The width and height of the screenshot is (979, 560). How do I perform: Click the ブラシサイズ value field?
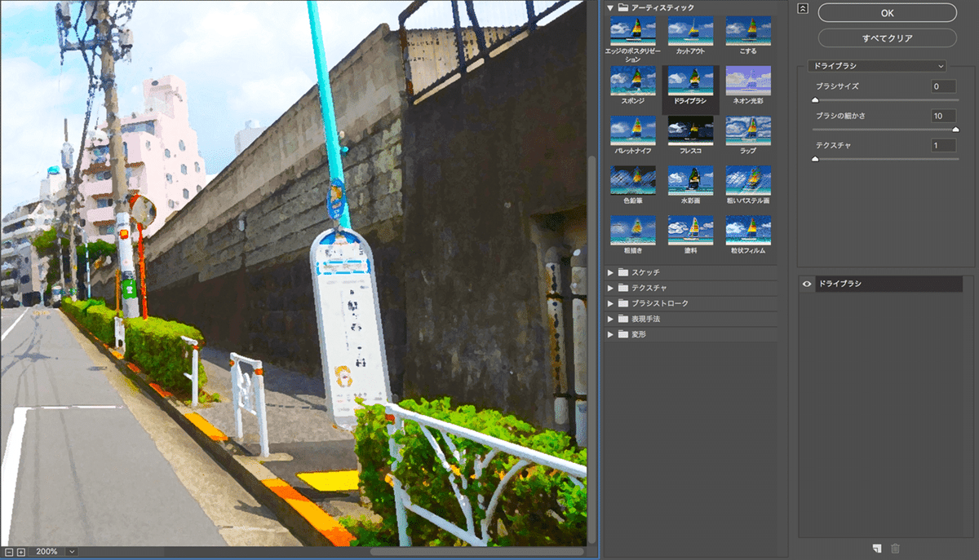(943, 86)
